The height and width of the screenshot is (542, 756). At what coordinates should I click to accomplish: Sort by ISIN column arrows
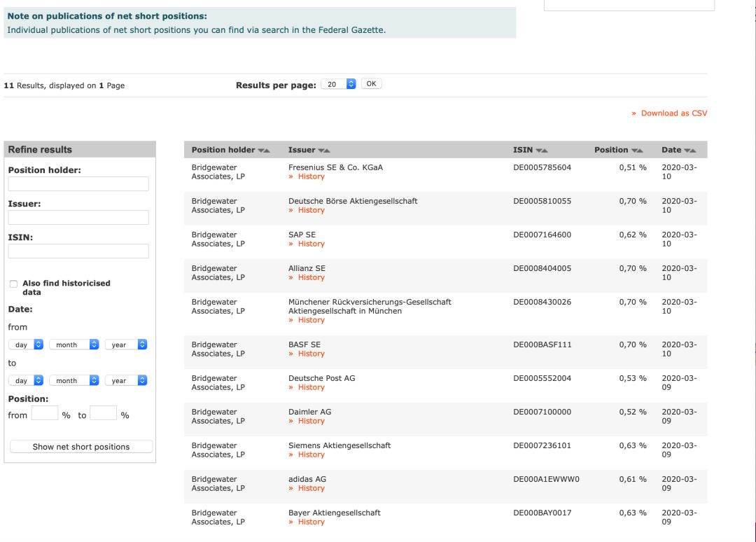[x=542, y=150]
